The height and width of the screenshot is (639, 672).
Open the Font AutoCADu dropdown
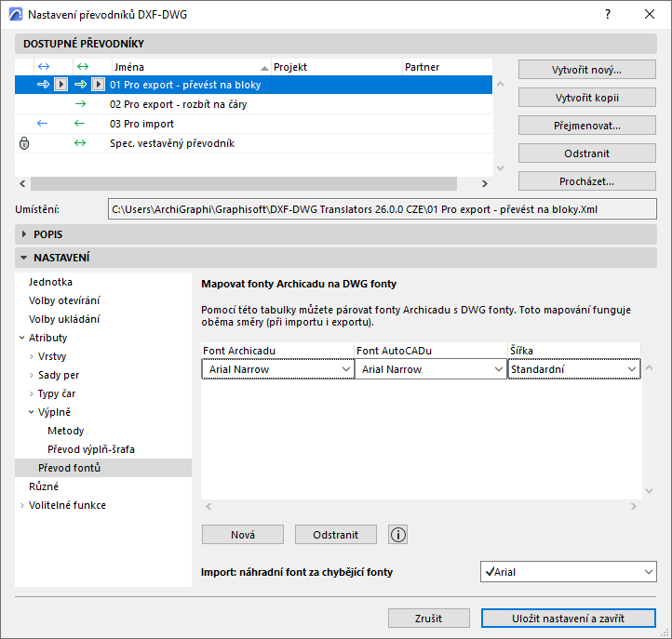coord(430,369)
